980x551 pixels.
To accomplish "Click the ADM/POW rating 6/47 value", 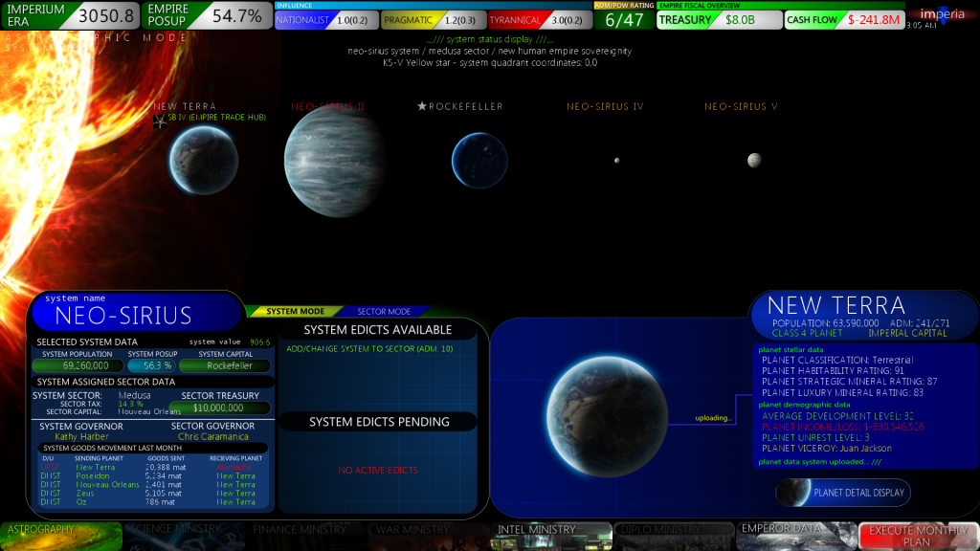I will pyautogui.click(x=624, y=20).
